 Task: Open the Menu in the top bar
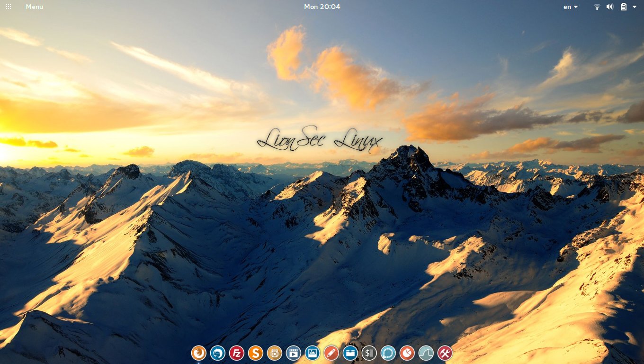[34, 7]
